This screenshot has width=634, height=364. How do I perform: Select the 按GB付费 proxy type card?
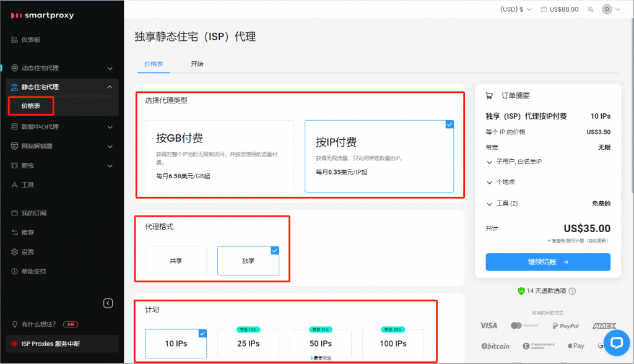[215, 156]
